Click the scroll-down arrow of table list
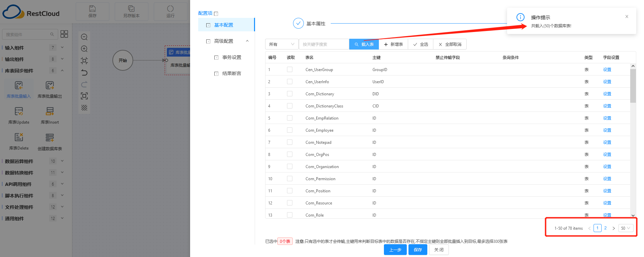644x257 pixels. [633, 215]
